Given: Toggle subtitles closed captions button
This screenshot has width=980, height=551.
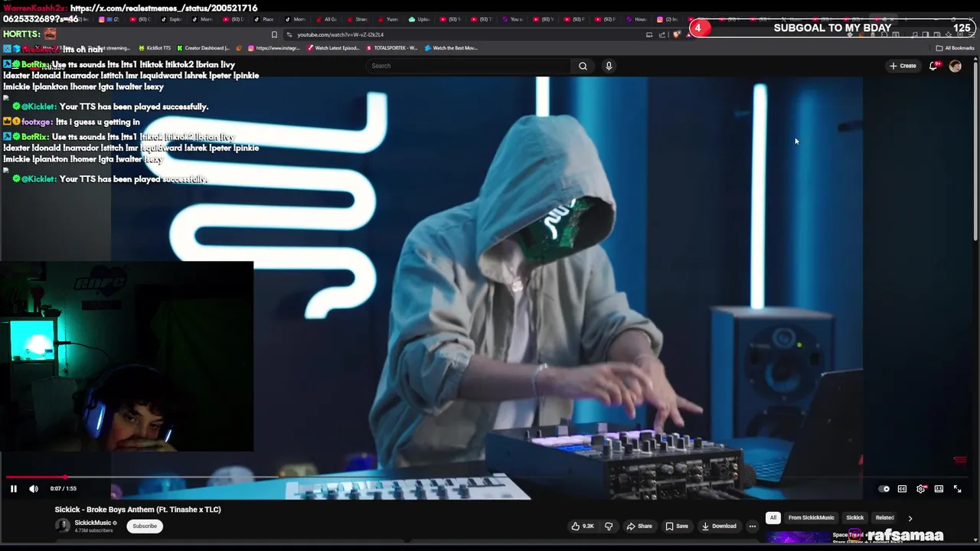Looking at the screenshot, I should pos(902,489).
